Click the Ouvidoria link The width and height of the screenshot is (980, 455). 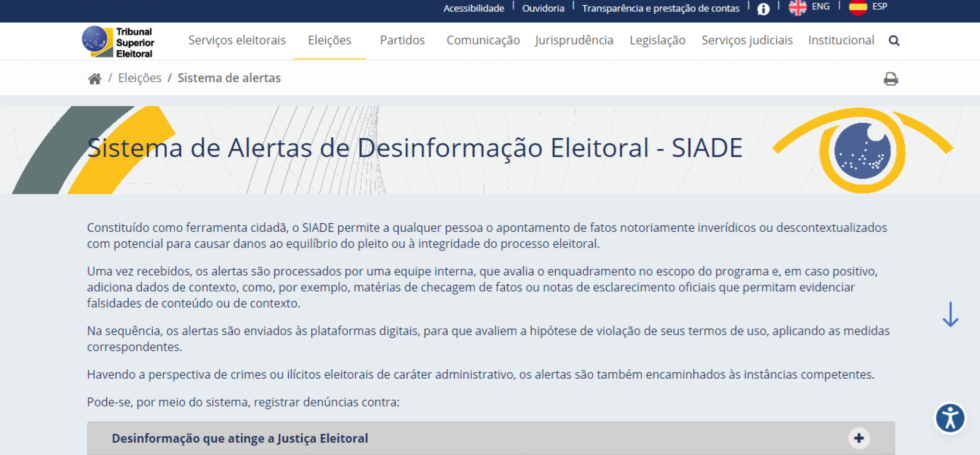[x=543, y=8]
